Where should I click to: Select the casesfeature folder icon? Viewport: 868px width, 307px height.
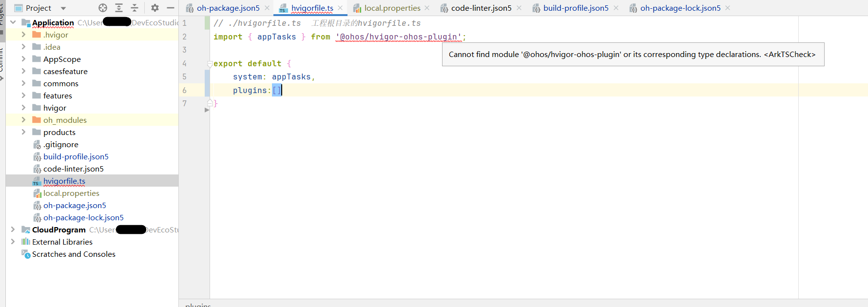pos(37,71)
